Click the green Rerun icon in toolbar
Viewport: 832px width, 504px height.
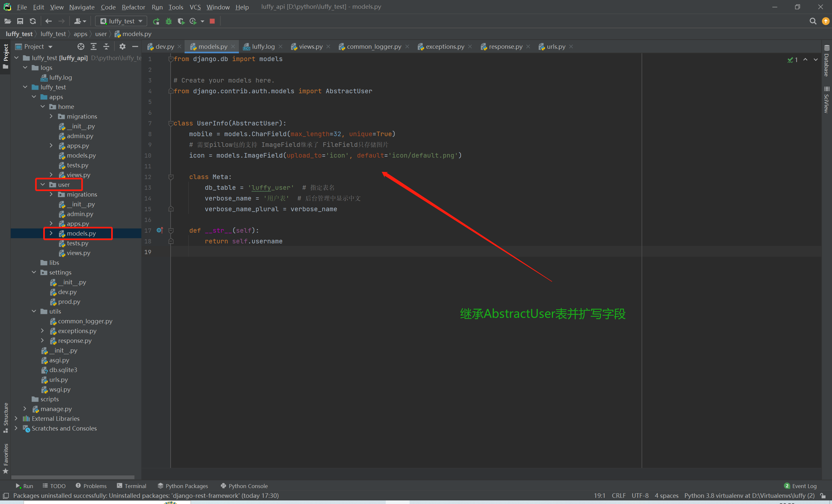156,21
